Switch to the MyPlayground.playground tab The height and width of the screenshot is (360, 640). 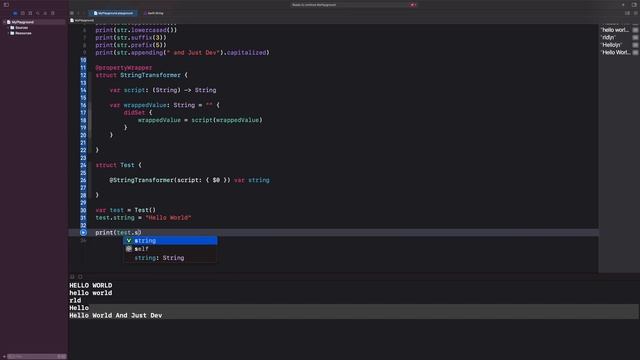(113, 13)
